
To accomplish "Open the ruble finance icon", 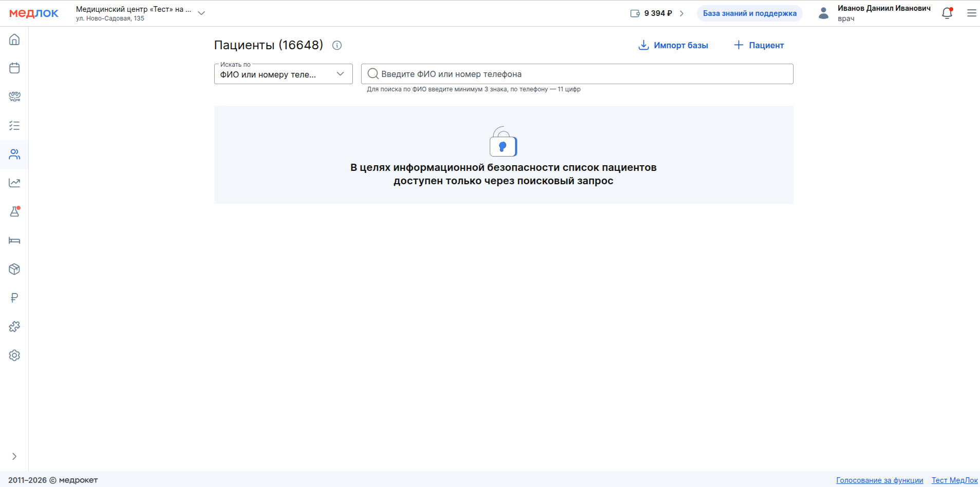I will pyautogui.click(x=14, y=298).
